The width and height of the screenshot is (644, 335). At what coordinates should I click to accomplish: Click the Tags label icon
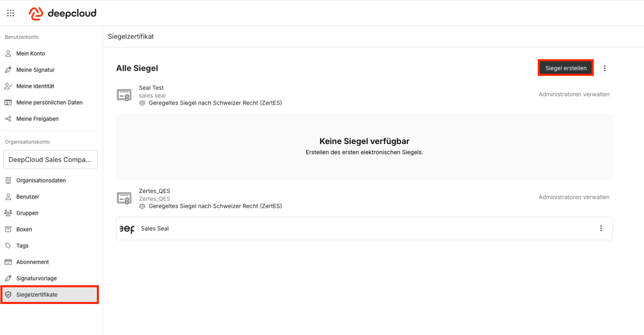pos(8,245)
